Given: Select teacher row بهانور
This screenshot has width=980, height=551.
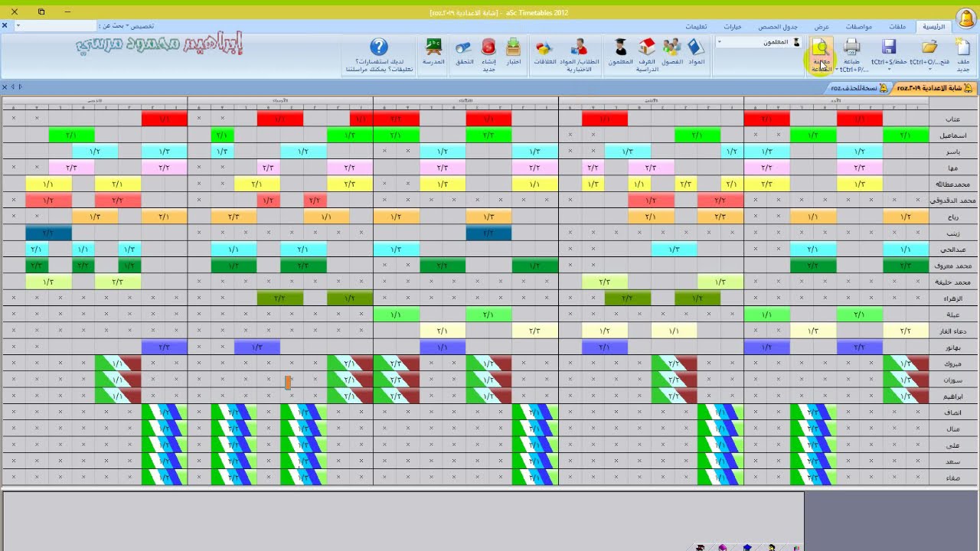Looking at the screenshot, I should [x=952, y=347].
